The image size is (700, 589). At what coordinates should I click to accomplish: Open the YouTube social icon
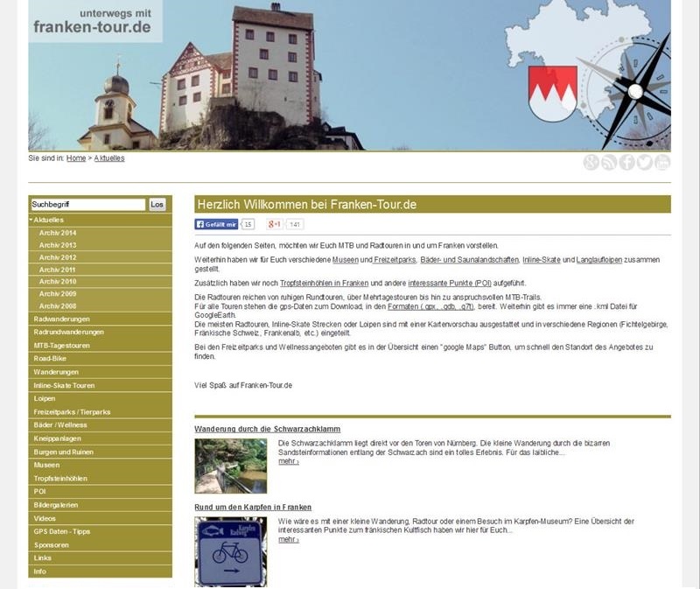[662, 162]
